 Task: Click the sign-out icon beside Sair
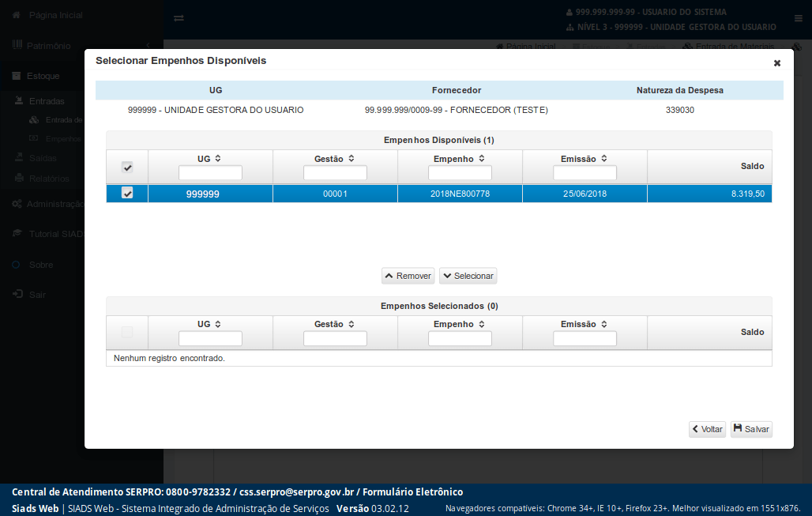[17, 294]
